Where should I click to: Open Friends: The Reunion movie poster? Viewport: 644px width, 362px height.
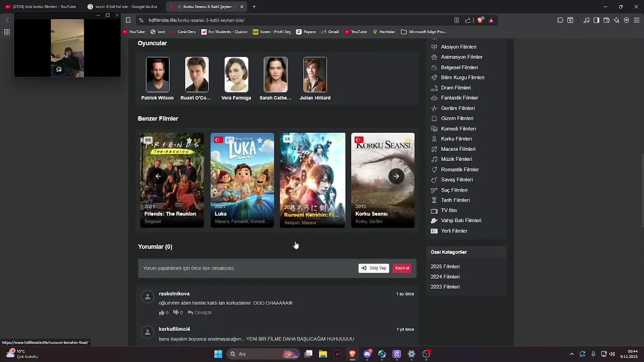(172, 180)
